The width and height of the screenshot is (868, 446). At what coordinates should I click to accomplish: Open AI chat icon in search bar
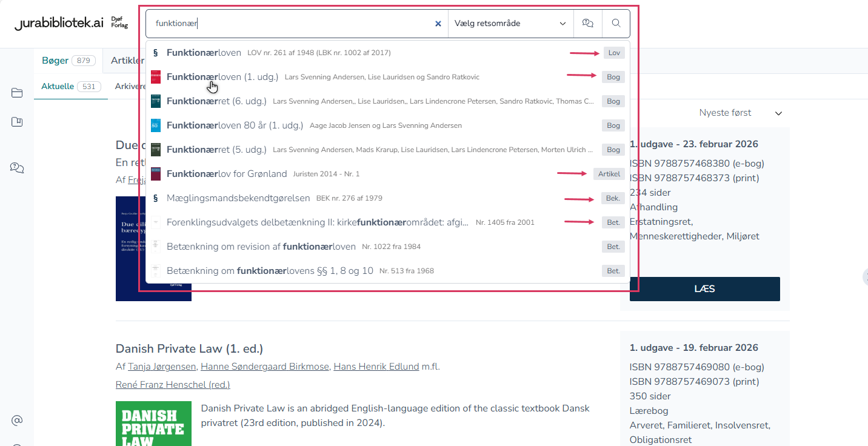click(587, 24)
